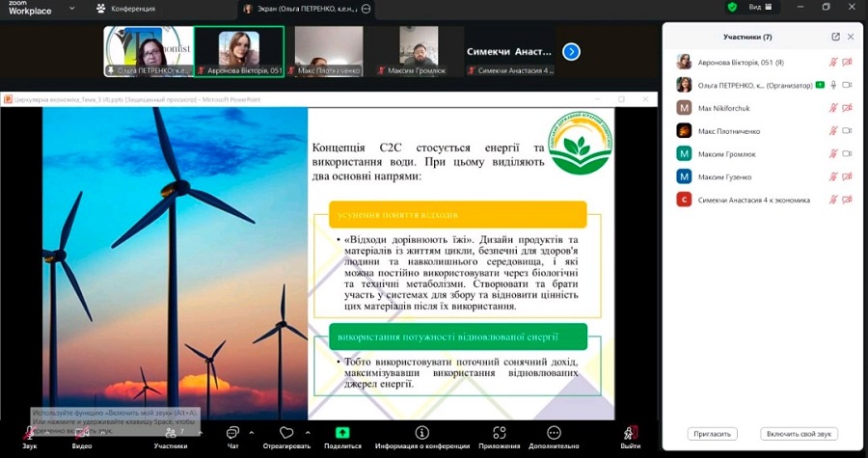The width and height of the screenshot is (868, 458).
Task: Open the Reactions heart icon
Action: 285,433
